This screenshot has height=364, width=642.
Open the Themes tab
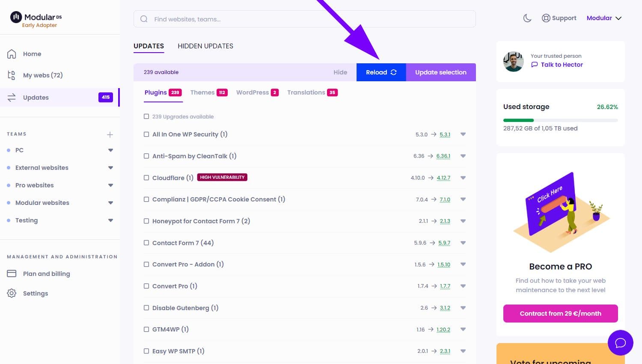209,92
